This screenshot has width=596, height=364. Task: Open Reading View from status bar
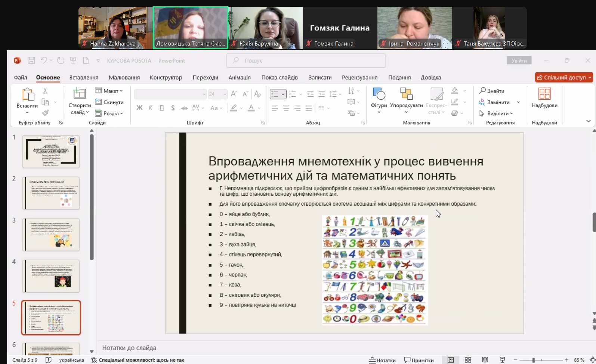point(485,360)
